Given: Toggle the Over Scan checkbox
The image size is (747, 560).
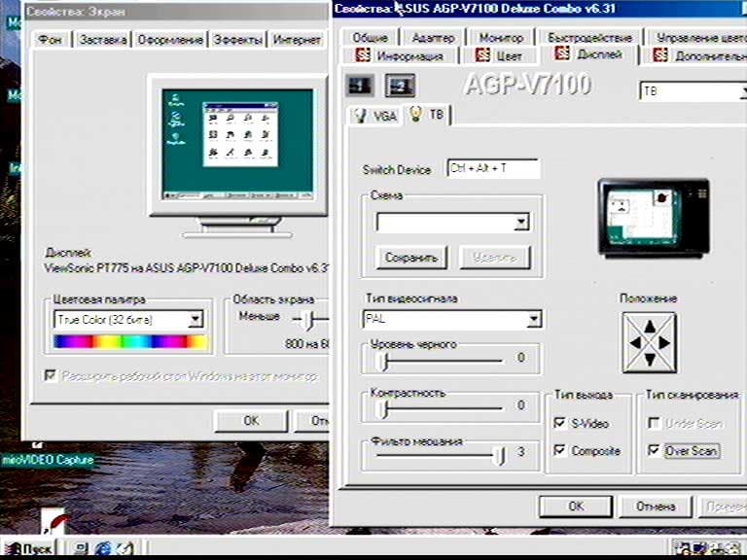Looking at the screenshot, I should (654, 450).
